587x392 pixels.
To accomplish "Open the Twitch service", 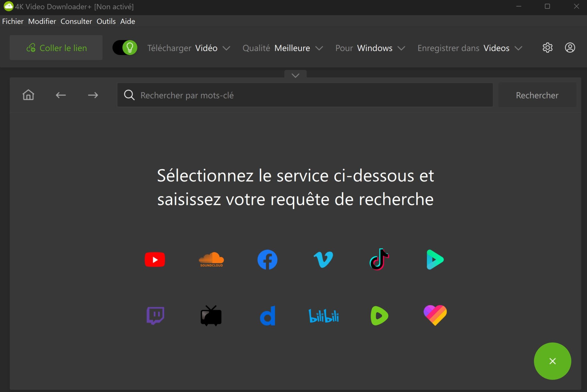I will 155,316.
